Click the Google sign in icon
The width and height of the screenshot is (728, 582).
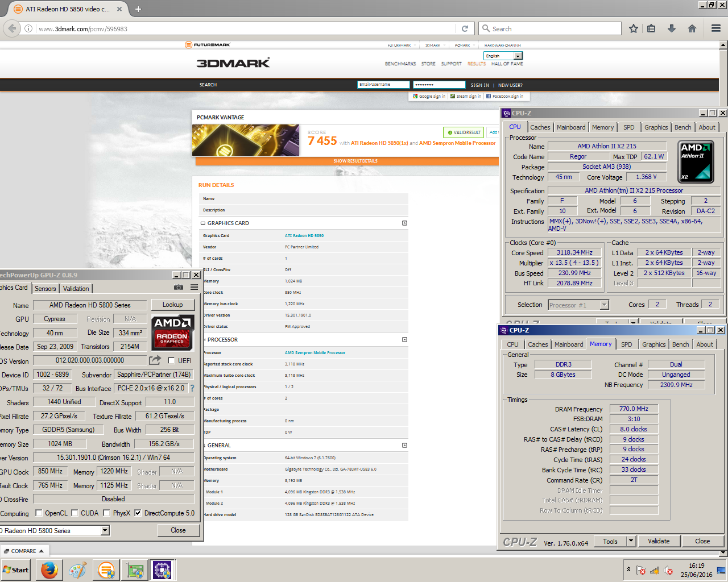416,97
